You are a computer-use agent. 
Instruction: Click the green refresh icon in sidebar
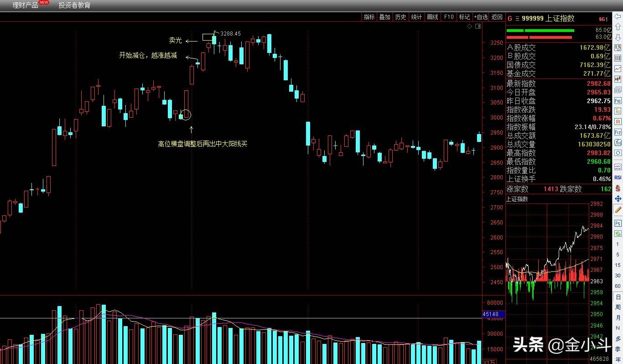(618, 233)
